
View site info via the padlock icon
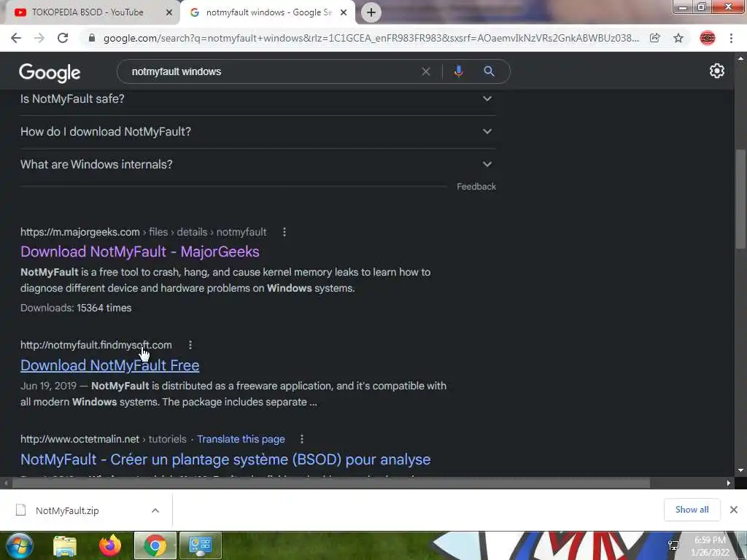click(92, 38)
